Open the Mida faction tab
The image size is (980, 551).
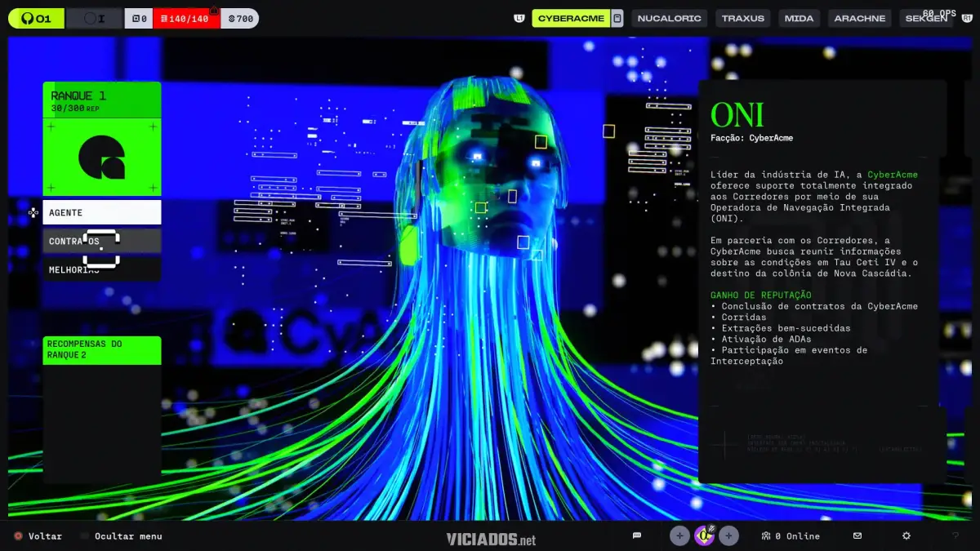tap(799, 18)
